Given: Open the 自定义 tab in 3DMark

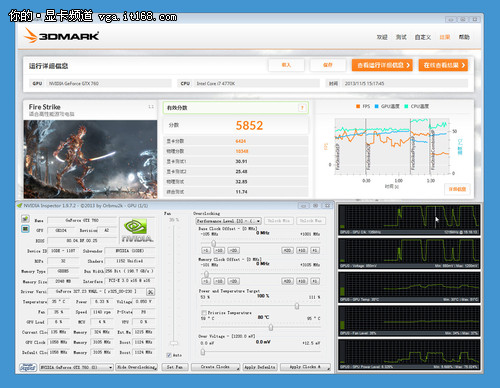Looking at the screenshot, I should [x=423, y=37].
